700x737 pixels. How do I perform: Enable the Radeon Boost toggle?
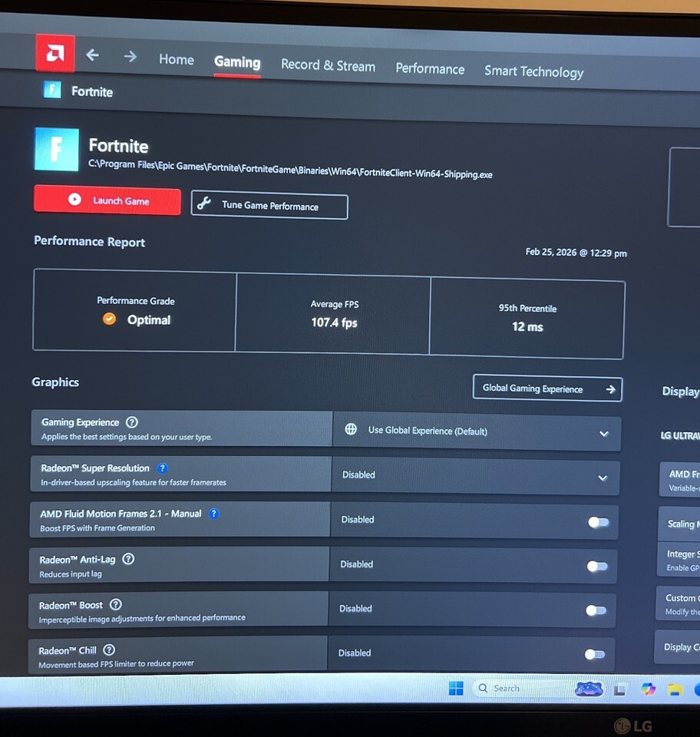coord(596,610)
